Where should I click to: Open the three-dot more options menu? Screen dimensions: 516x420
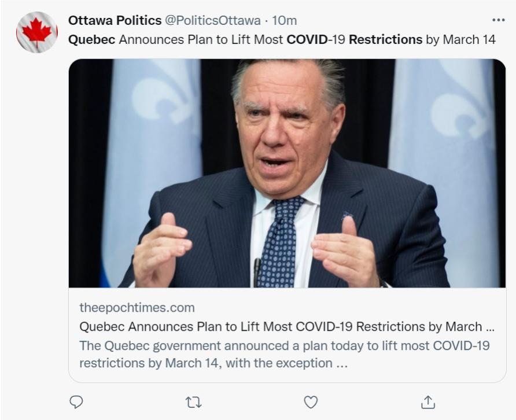pos(498,20)
